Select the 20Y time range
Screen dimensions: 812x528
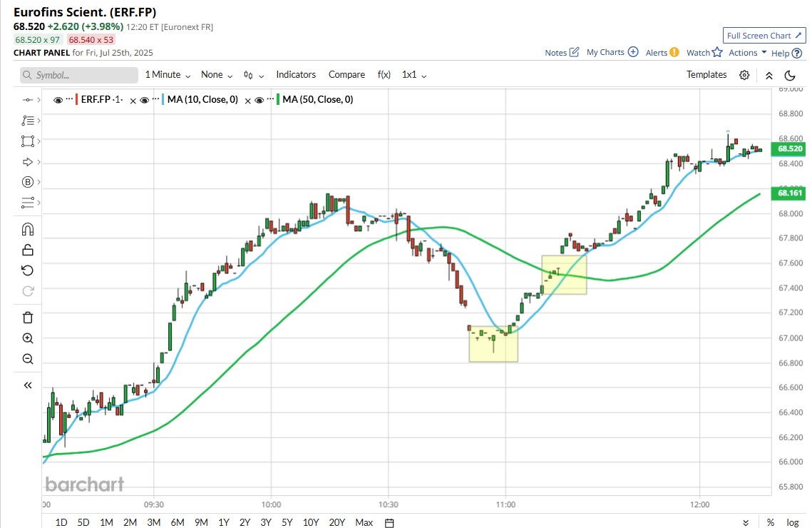[336, 522]
